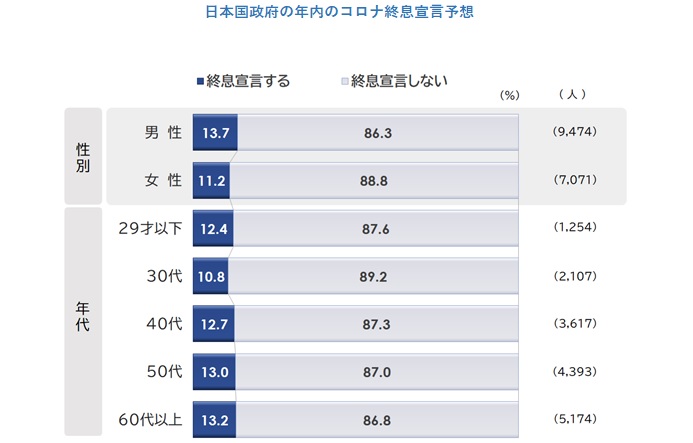Click the 50代 13.0 blue bar segment
This screenshot has width=693, height=443.
point(214,372)
